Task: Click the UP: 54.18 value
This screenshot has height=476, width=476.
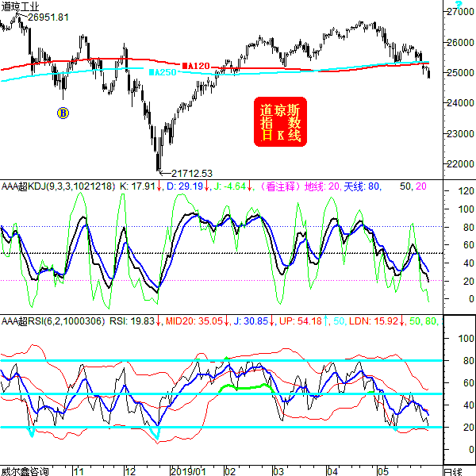Action: pos(300,321)
